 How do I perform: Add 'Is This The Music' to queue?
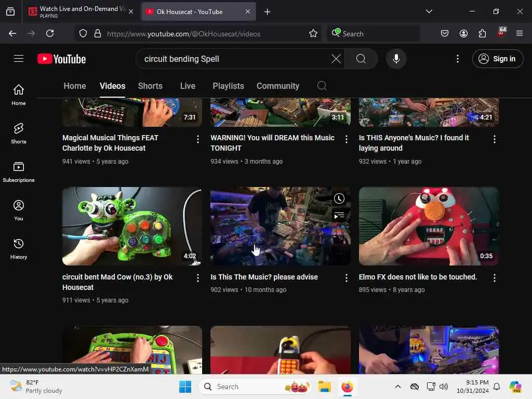(x=339, y=216)
